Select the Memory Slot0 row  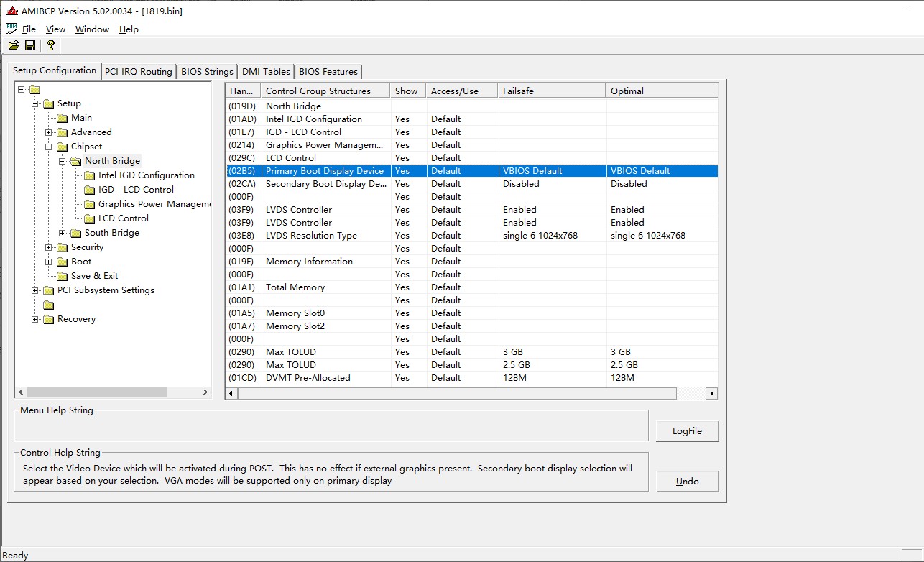[472, 313]
